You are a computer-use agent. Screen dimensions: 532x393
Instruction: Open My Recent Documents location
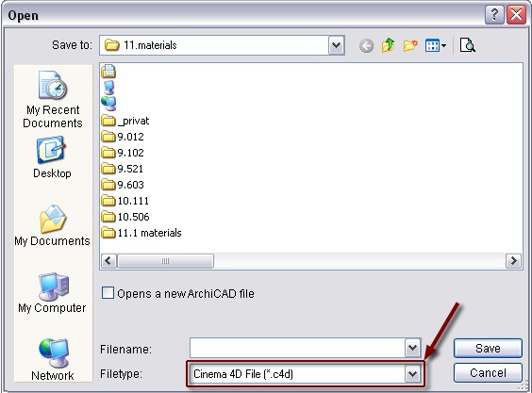pos(53,99)
